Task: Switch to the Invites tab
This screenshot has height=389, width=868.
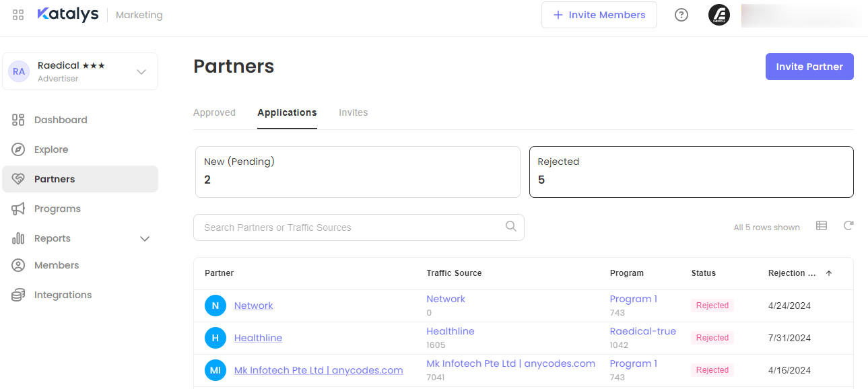Action: pyautogui.click(x=353, y=112)
